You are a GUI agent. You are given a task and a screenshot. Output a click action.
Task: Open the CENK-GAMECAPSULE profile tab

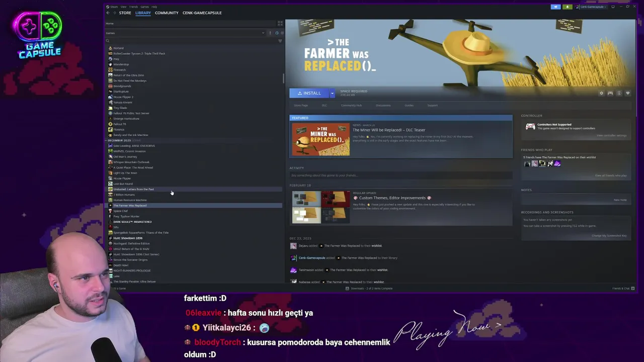tap(202, 13)
